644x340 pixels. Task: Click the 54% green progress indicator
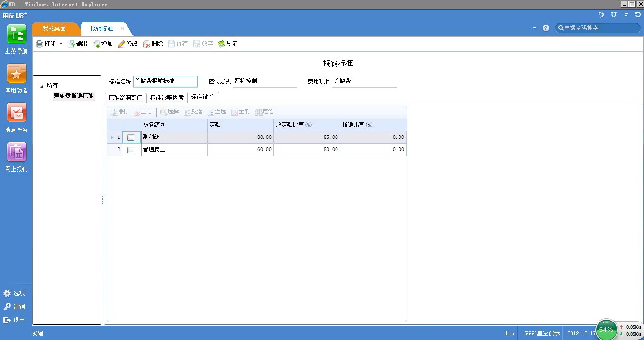606,330
